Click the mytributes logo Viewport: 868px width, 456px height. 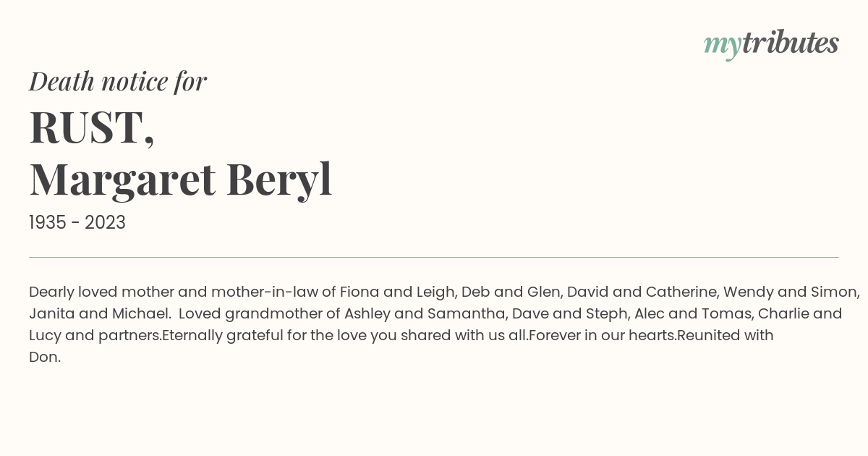pos(771,43)
